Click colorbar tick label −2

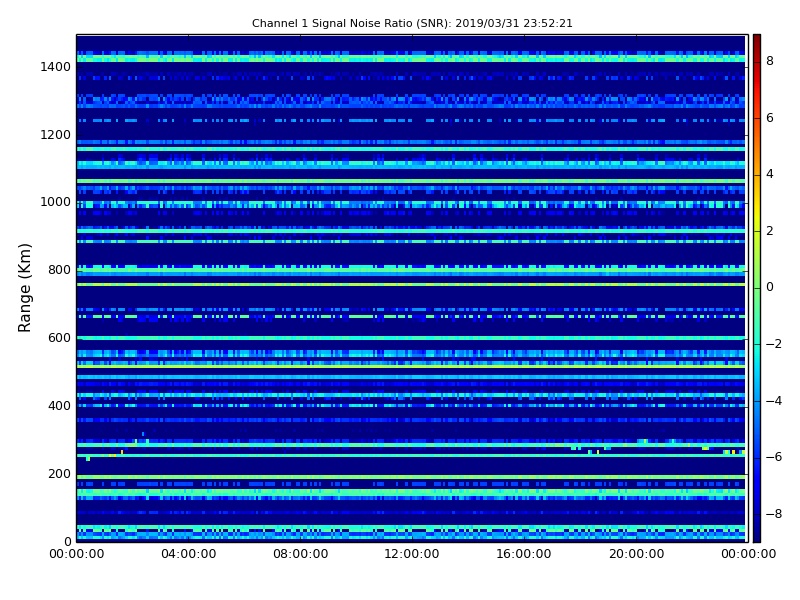[774, 344]
